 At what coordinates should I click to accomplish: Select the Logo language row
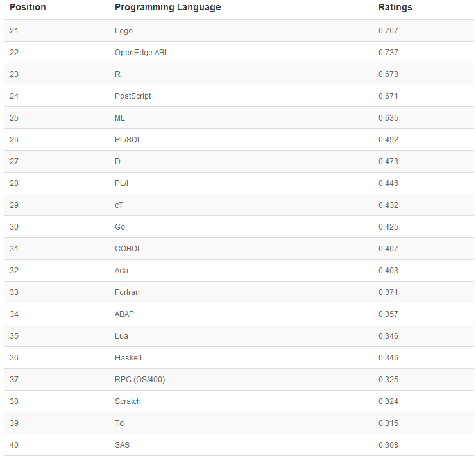[x=124, y=31]
